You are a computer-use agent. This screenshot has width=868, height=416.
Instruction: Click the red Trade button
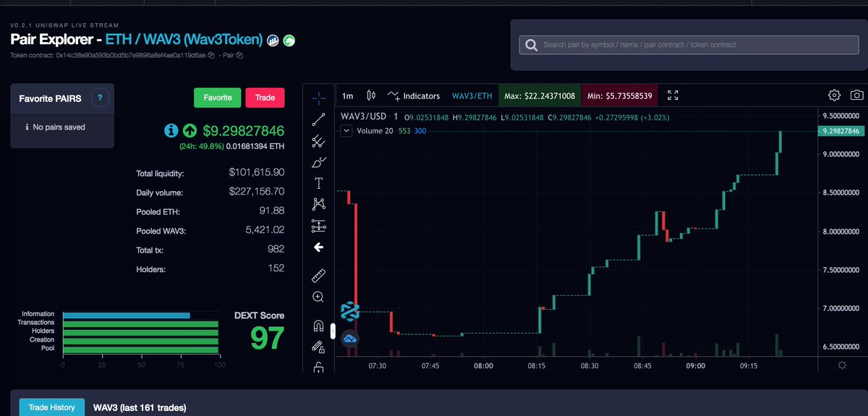(265, 98)
